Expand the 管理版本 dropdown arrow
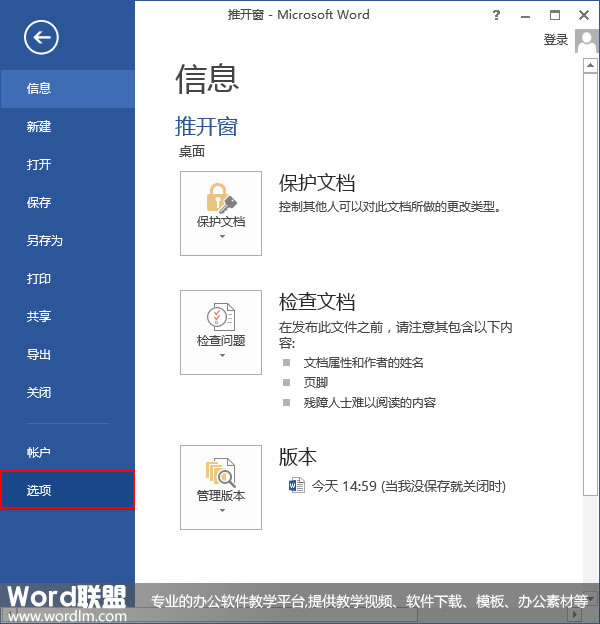Viewport: 600px width, 624px height. click(222, 510)
